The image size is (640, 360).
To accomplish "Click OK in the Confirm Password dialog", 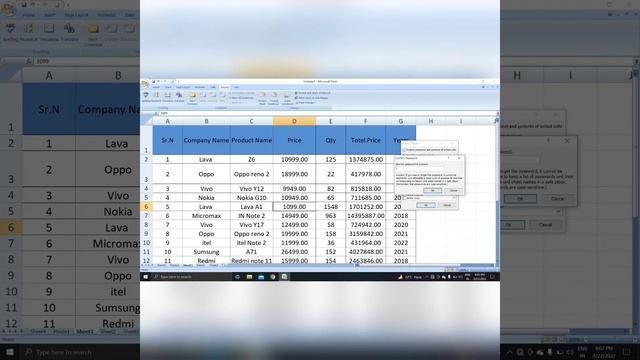I will click(433, 191).
